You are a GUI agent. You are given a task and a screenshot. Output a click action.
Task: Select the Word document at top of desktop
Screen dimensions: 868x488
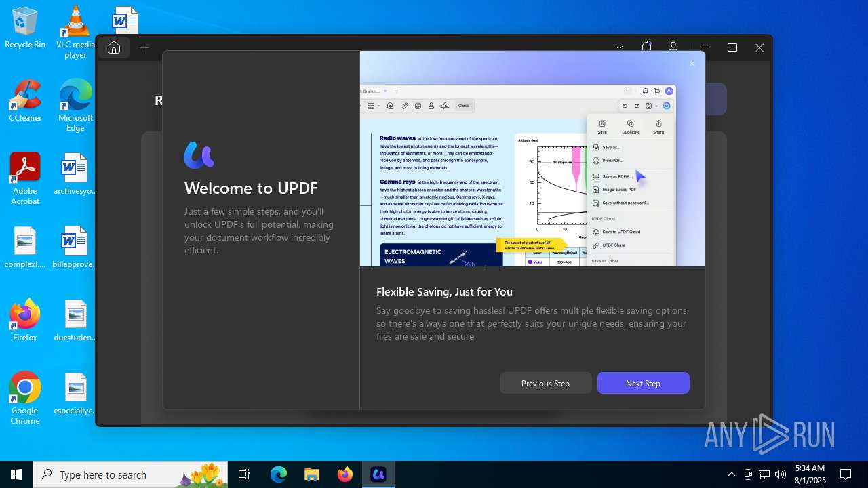point(125,20)
